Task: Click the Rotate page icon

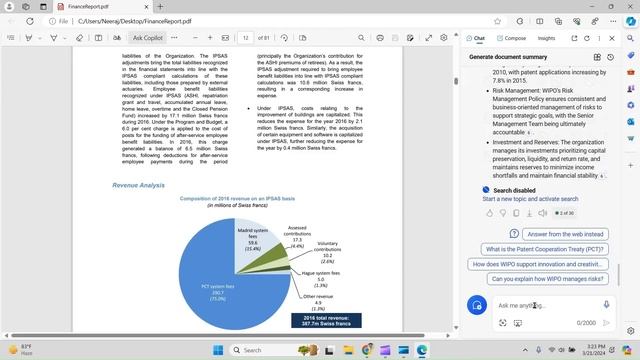Action: point(284,38)
